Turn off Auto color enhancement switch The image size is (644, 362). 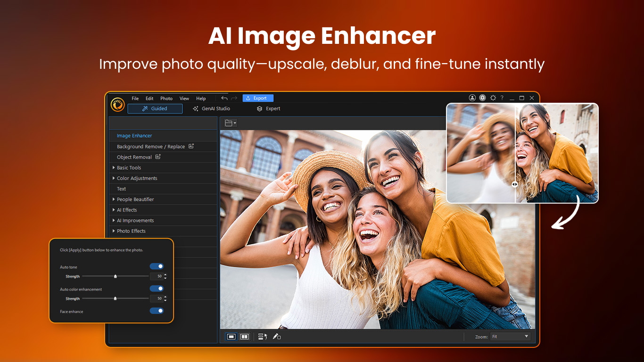pos(157,288)
